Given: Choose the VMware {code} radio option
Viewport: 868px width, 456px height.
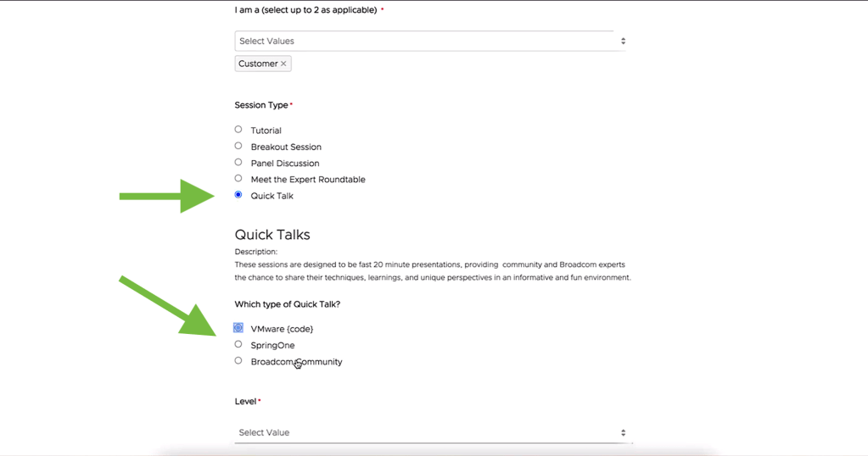Looking at the screenshot, I should click(x=238, y=328).
